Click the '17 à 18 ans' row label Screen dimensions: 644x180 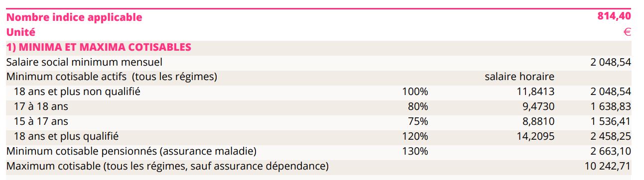(x=41, y=106)
